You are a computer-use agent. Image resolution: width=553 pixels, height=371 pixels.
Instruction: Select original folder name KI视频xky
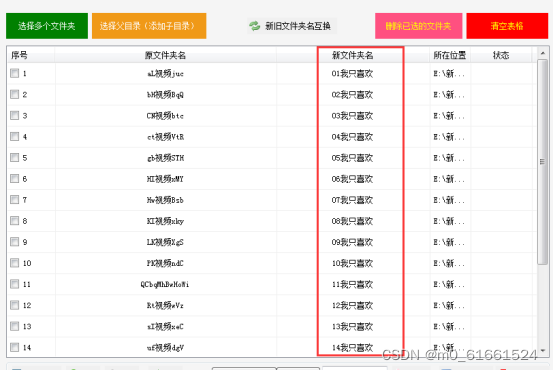(165, 221)
